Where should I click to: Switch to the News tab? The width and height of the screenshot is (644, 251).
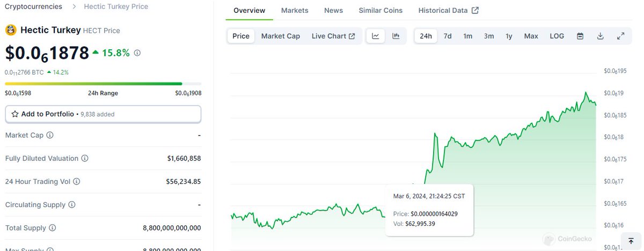click(x=334, y=10)
